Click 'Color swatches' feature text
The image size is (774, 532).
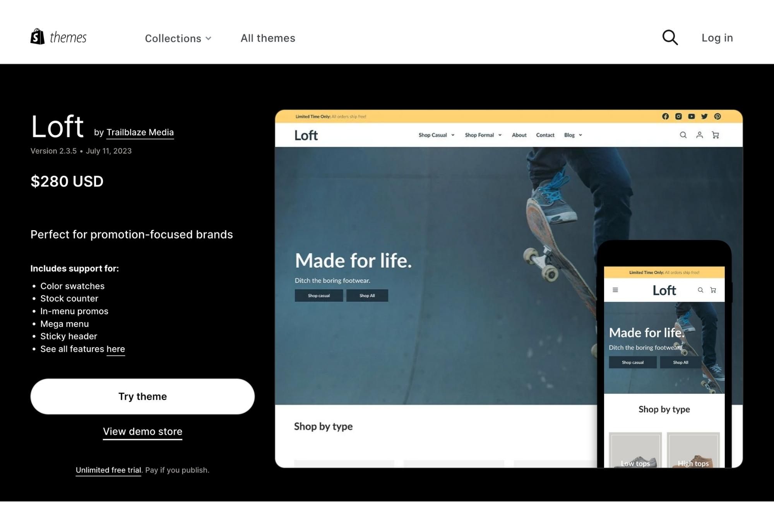pos(72,286)
